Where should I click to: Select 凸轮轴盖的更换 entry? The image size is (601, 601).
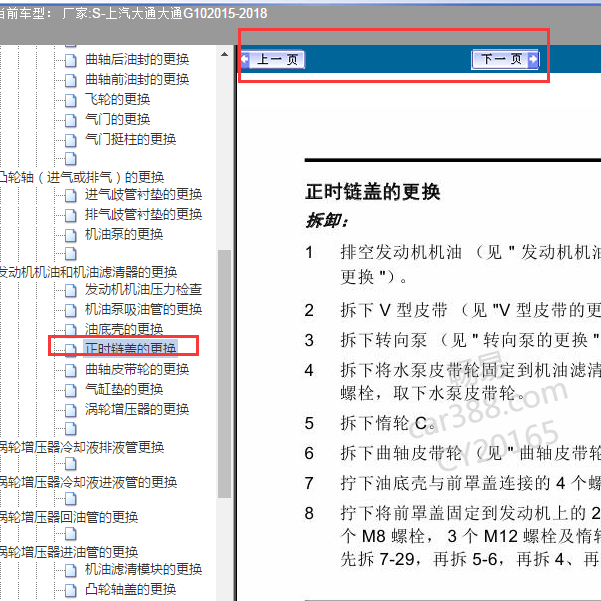130,589
